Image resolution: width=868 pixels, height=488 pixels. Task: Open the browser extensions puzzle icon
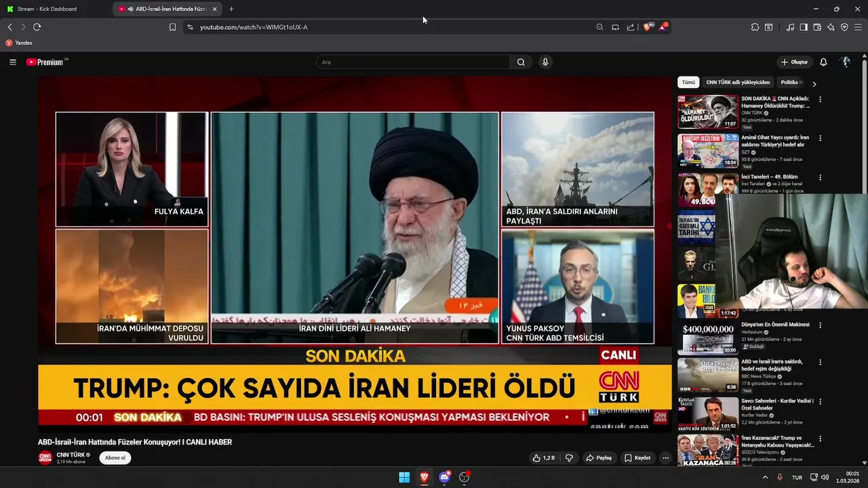755,27
